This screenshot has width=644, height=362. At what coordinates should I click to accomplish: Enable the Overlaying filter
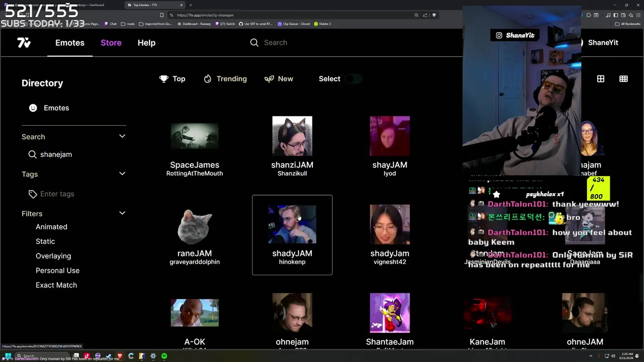53,256
